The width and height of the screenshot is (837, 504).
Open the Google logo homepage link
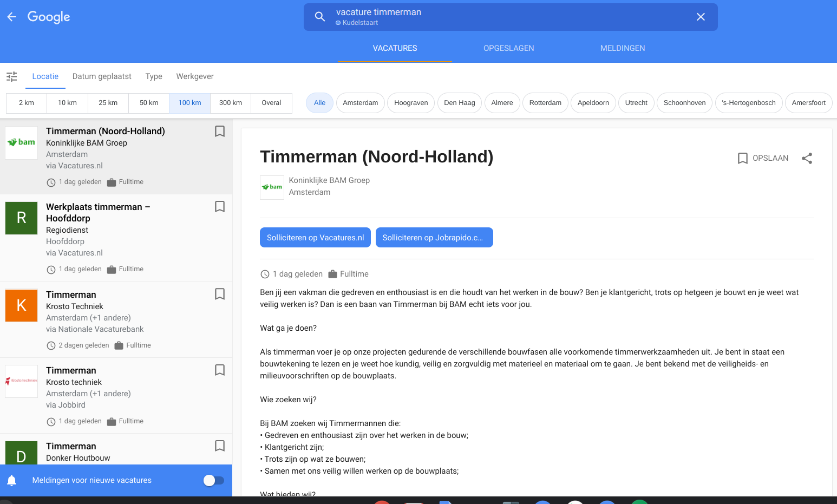click(49, 17)
